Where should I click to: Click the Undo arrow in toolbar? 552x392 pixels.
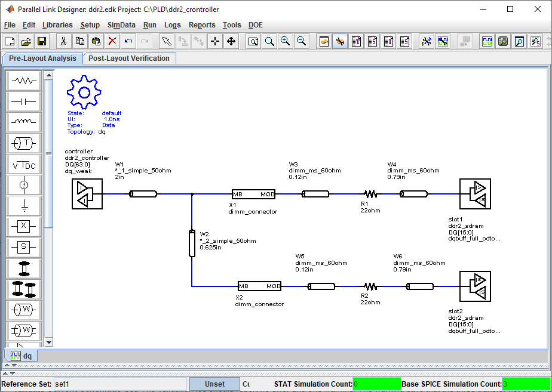click(128, 41)
